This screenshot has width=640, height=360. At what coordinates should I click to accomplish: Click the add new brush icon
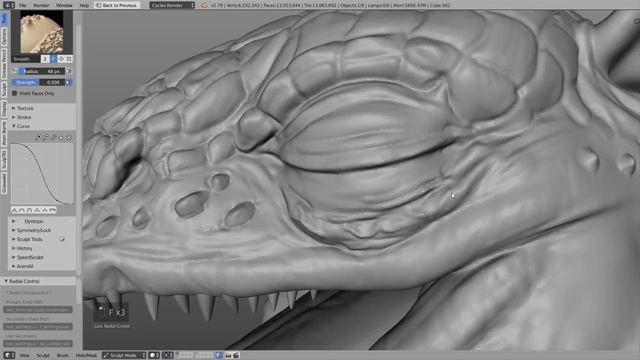point(61,59)
